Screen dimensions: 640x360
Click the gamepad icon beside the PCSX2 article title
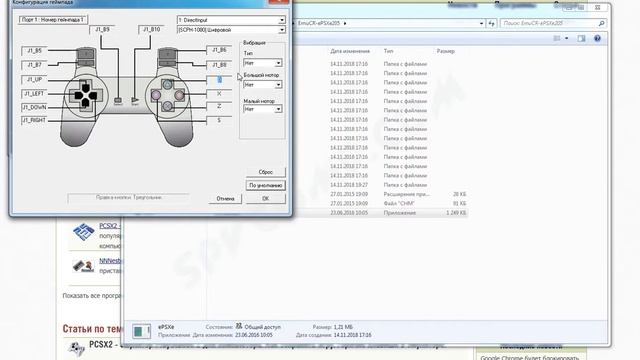click(x=76, y=348)
